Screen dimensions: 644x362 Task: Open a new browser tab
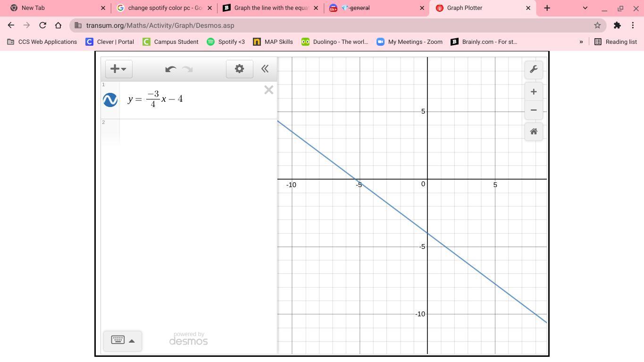[547, 8]
